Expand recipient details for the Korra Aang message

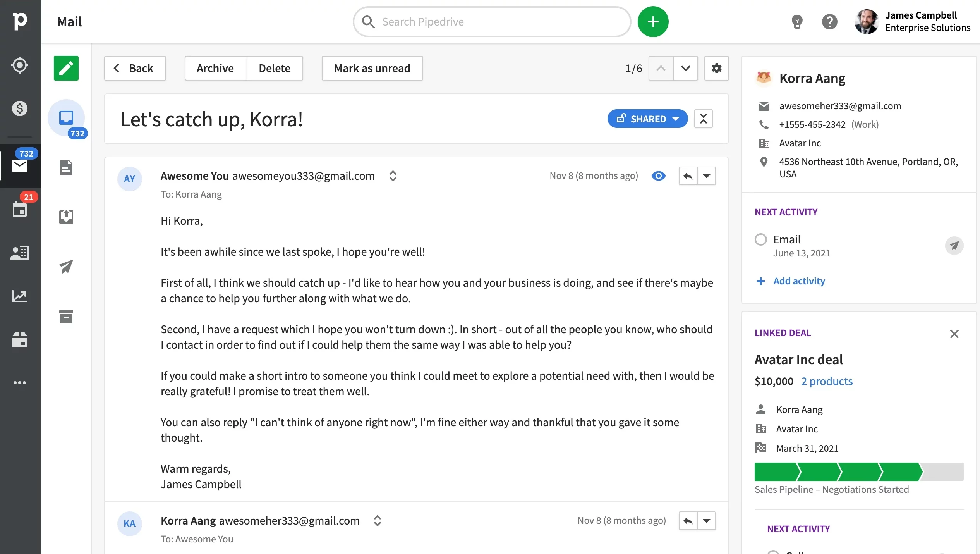coord(378,521)
